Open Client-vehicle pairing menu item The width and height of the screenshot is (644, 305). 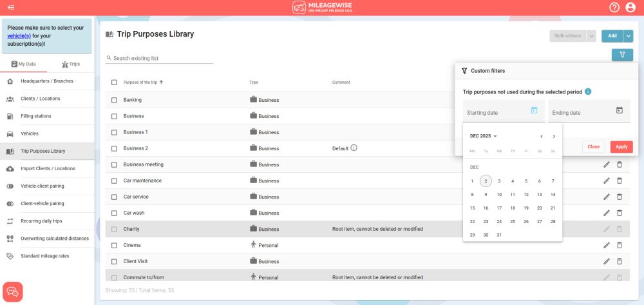[47, 204]
